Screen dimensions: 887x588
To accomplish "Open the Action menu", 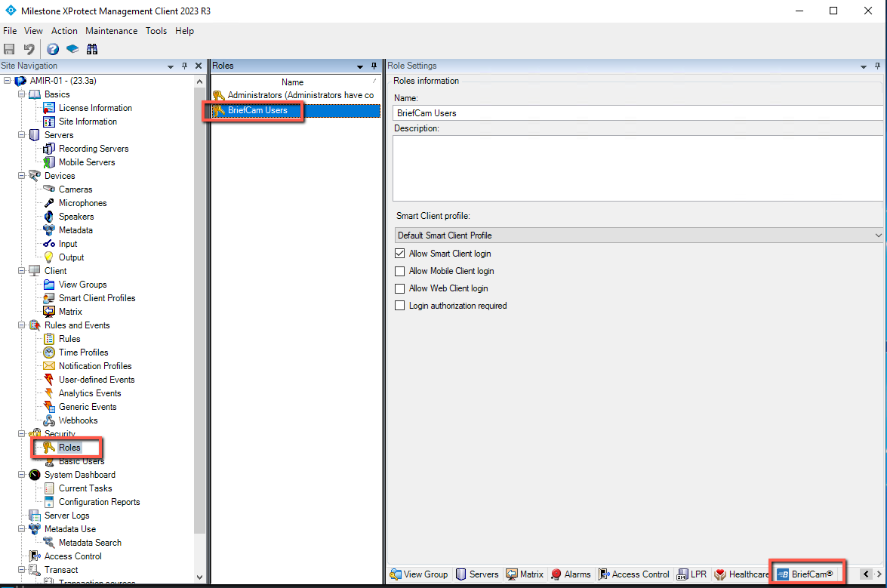I will (x=64, y=30).
